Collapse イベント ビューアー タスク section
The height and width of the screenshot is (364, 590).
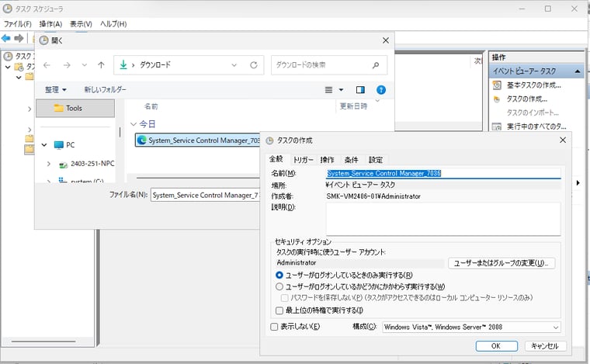578,71
